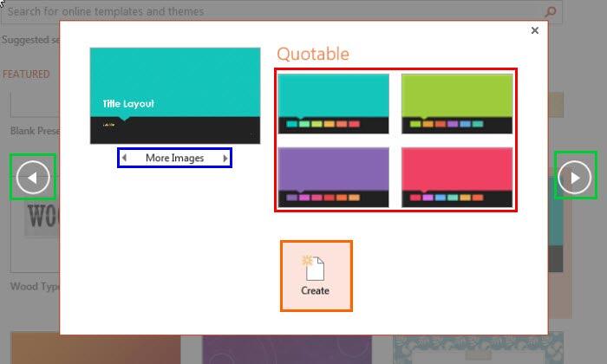Choose the pink Quotable color variant
This screenshot has height=364, width=607.
click(x=457, y=177)
